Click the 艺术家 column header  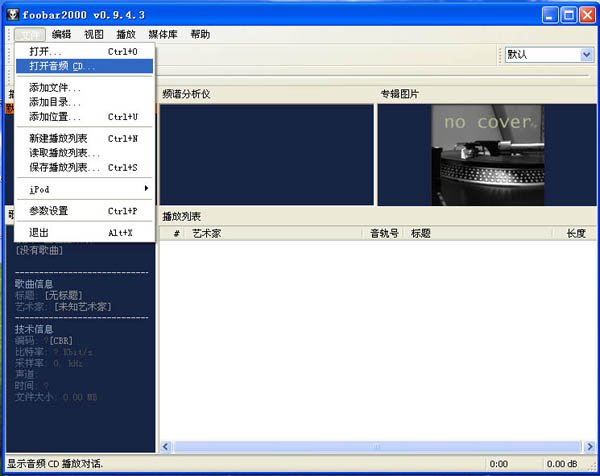pos(274,233)
